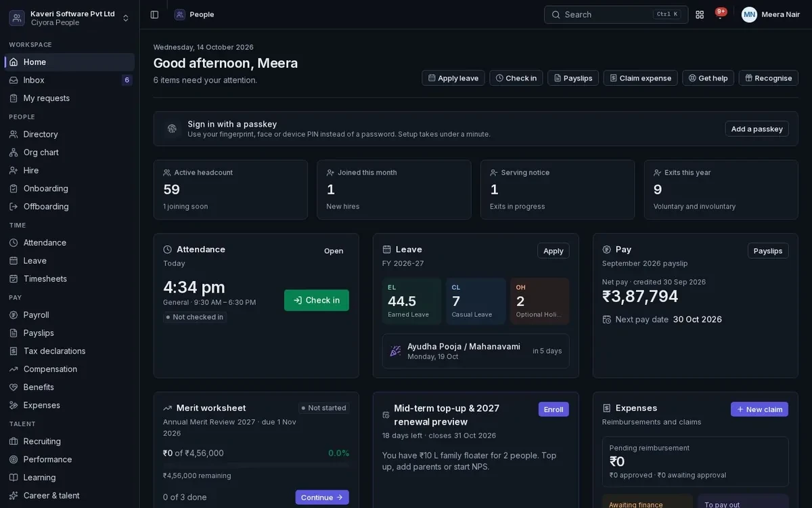This screenshot has width=812, height=508.
Task: Click the Career & talent sidebar icon
Action: point(14,495)
